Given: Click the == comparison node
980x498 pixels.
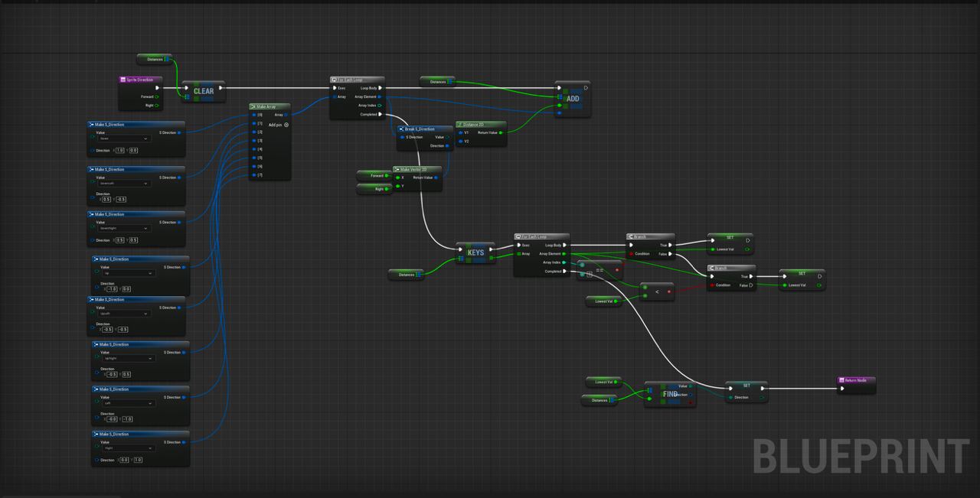Looking at the screenshot, I should coord(599,270).
